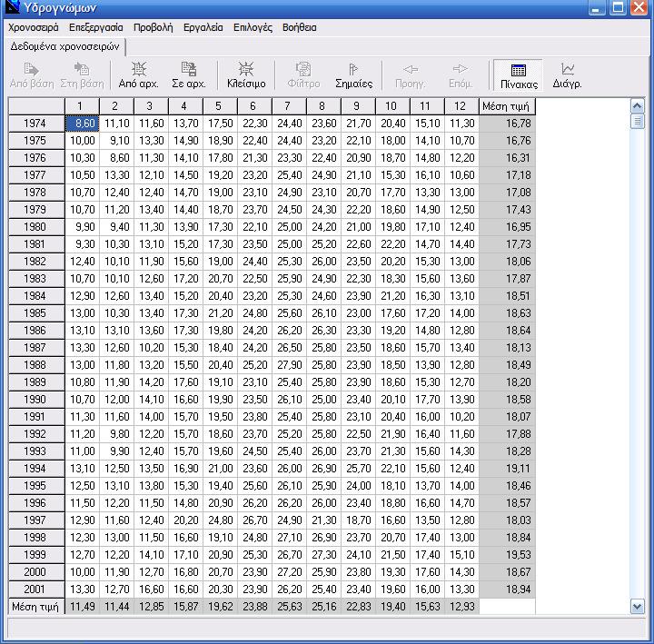Open the 'Σημαίες' flags tool

click(353, 75)
